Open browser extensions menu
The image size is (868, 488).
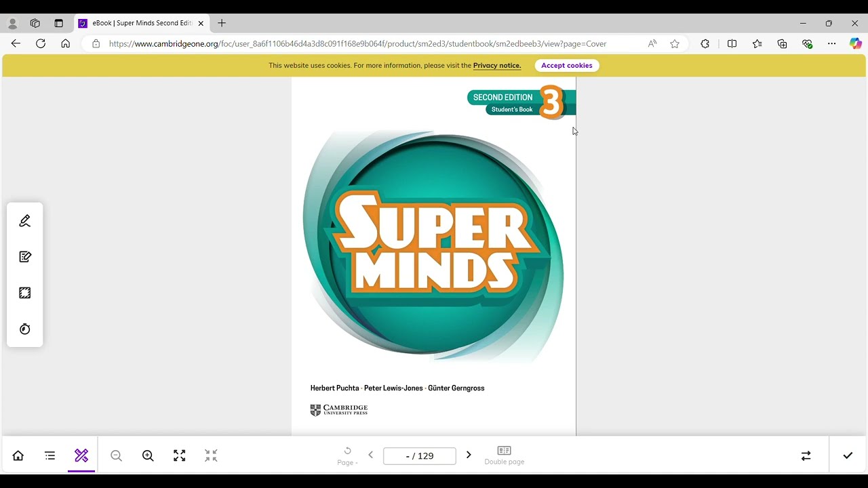pyautogui.click(x=705, y=43)
